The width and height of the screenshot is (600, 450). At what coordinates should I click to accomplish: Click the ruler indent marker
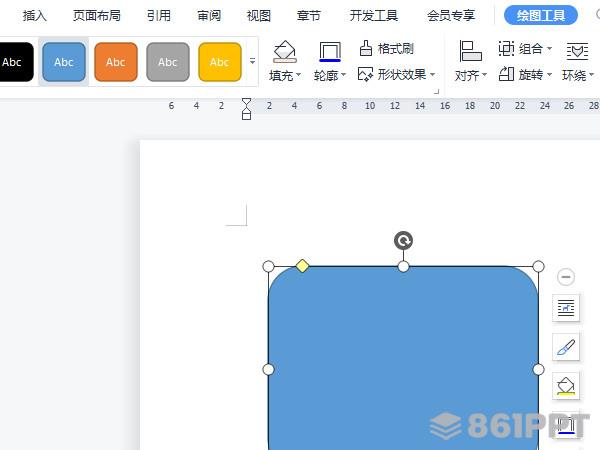coord(246,109)
